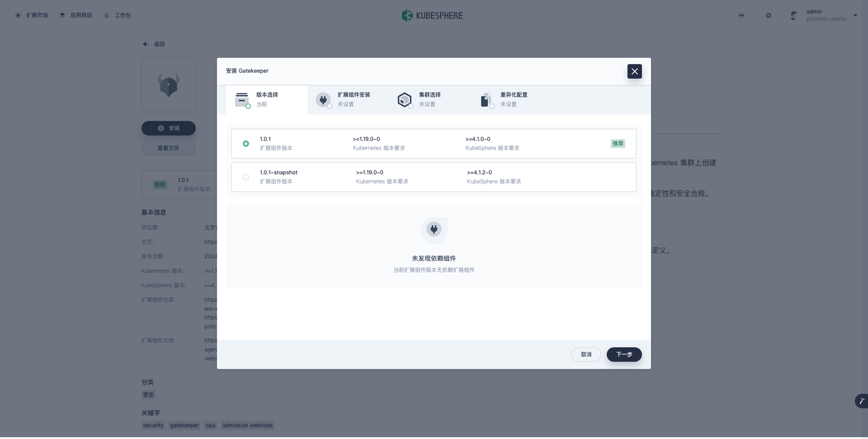Click the admission webhook keyword tag
The image size is (868, 439).
click(x=248, y=425)
